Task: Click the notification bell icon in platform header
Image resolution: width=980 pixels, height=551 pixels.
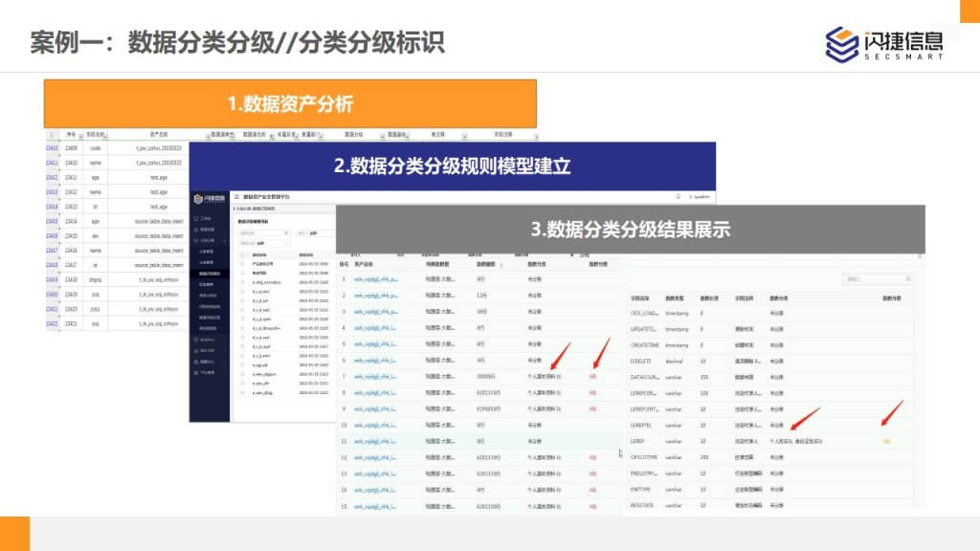Action: (x=679, y=197)
